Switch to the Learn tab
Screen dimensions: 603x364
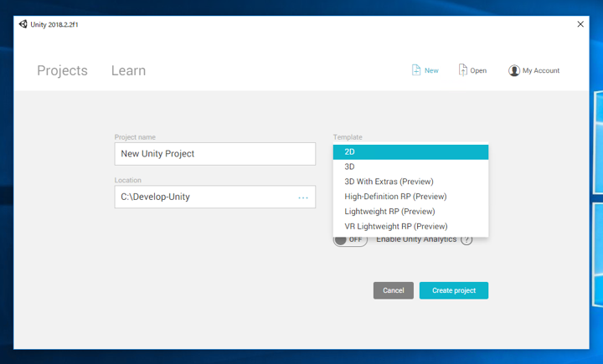(128, 71)
